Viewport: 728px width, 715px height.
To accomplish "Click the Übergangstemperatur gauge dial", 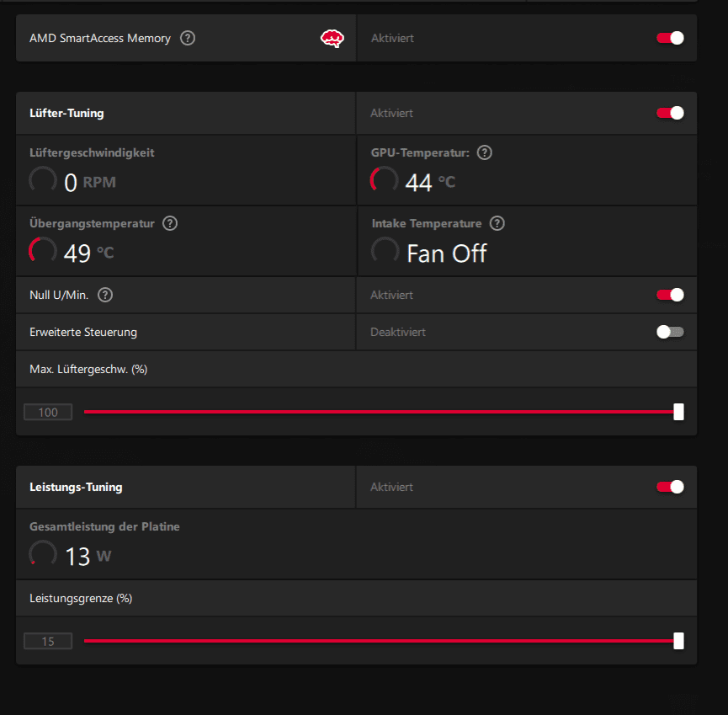I will point(43,251).
